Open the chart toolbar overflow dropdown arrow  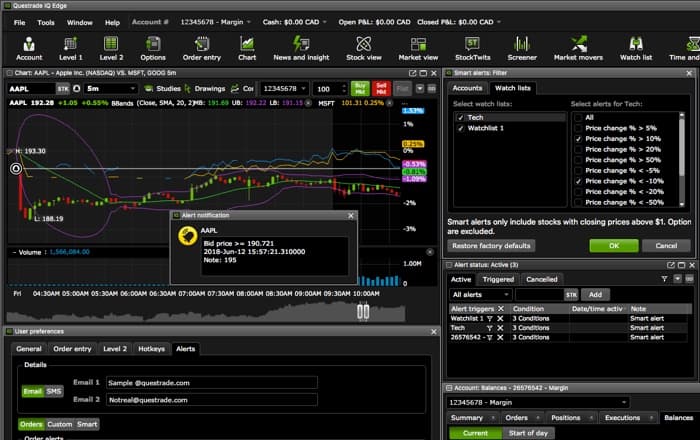420,89
